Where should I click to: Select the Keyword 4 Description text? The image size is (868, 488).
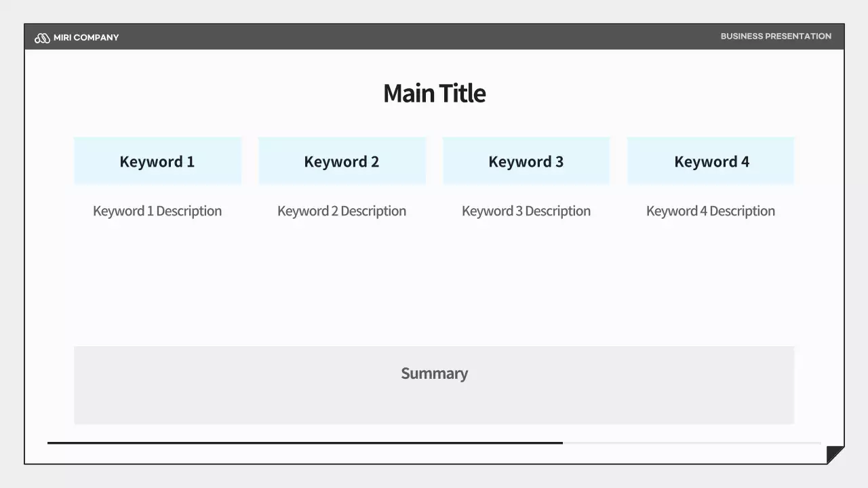[x=711, y=211]
